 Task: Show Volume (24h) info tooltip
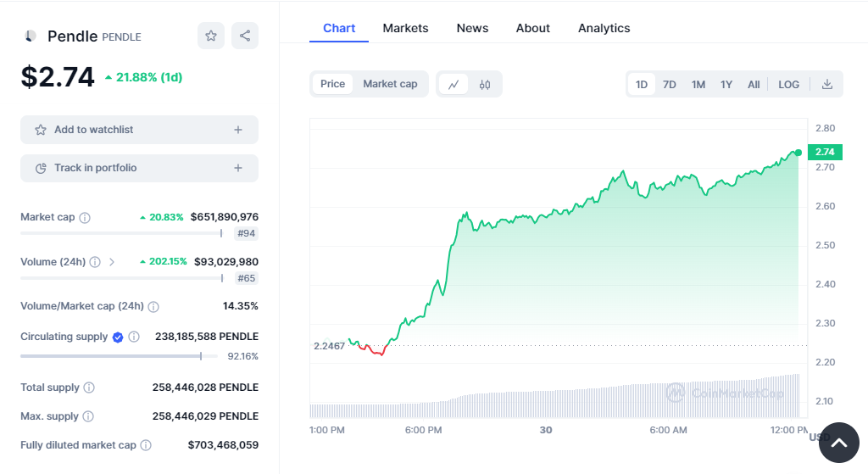click(x=95, y=262)
